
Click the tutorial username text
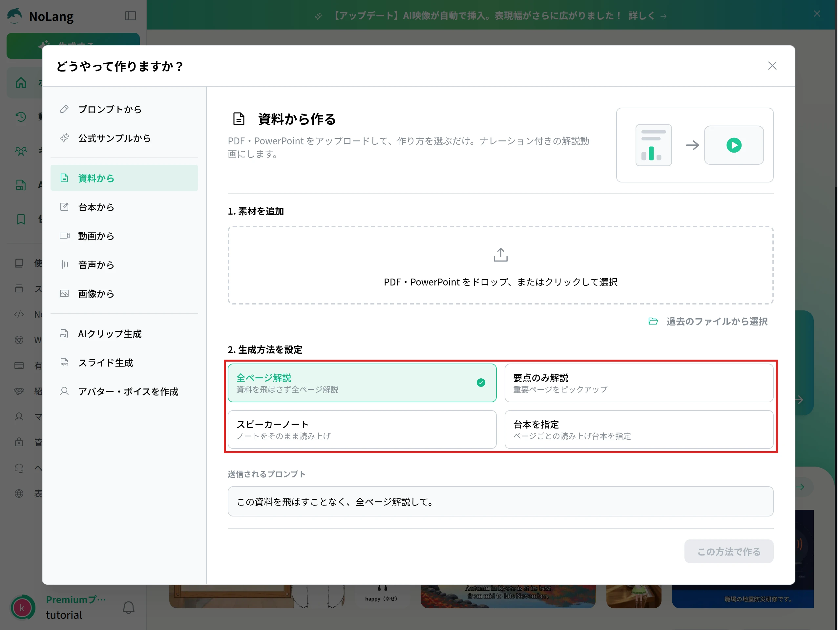point(64,615)
